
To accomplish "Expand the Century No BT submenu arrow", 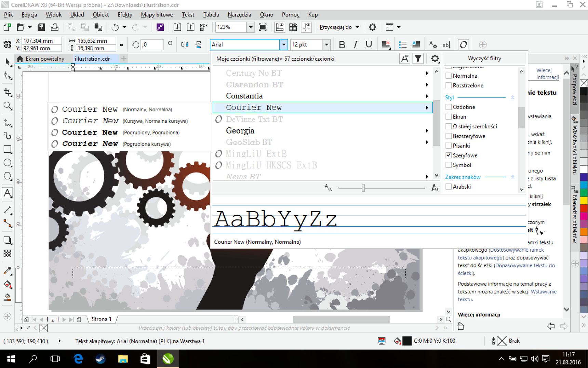I will pos(427,73).
